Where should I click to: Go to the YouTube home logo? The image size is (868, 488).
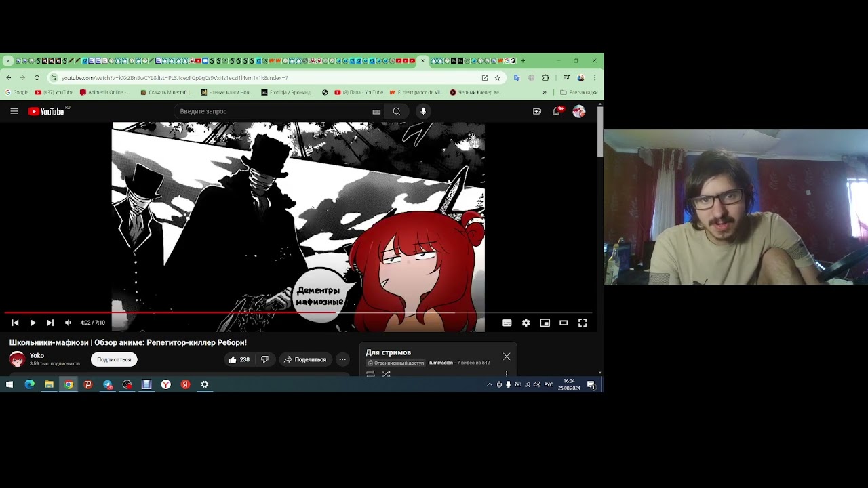[x=46, y=111]
